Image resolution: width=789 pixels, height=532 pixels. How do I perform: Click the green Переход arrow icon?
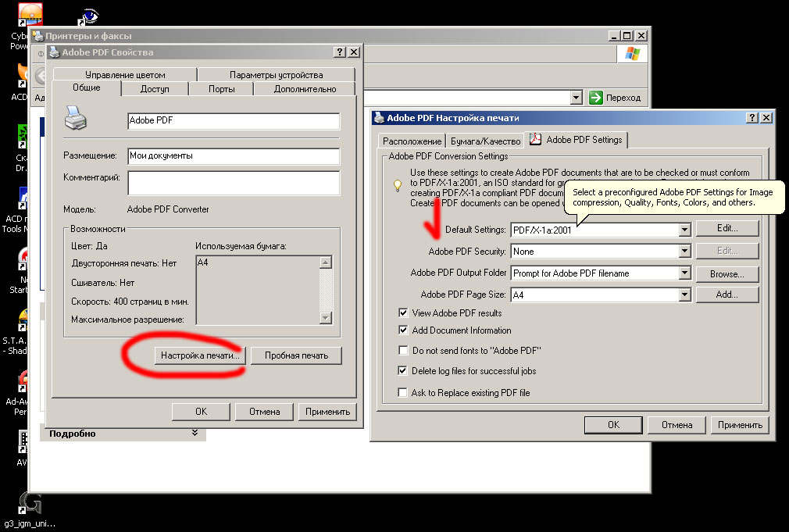pos(596,97)
